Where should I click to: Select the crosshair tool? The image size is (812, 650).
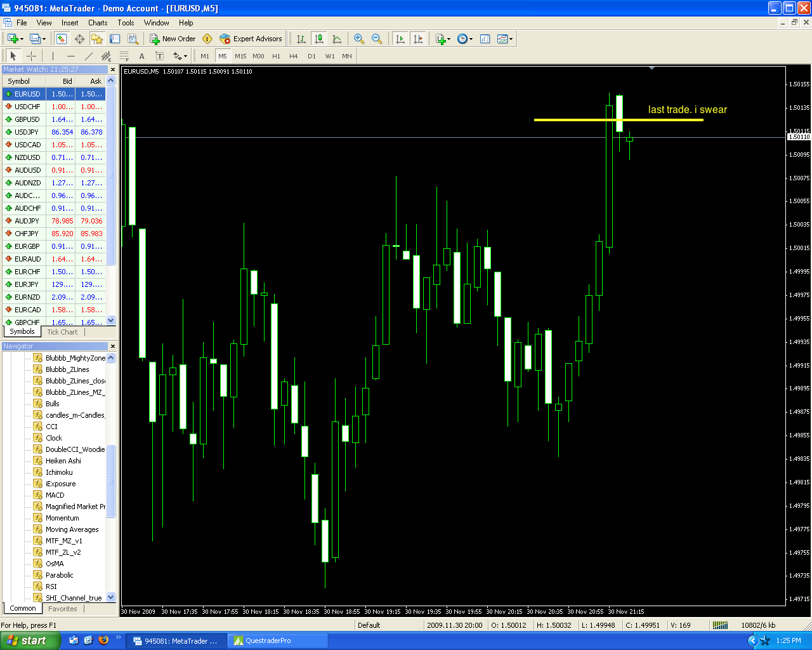31,56
